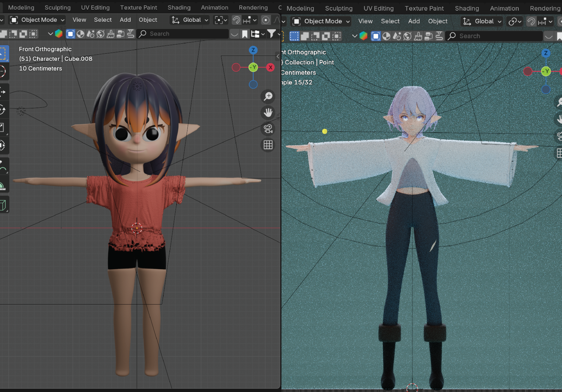
Task: Enable 'subtract selection' mode in right window
Action: pos(315,36)
